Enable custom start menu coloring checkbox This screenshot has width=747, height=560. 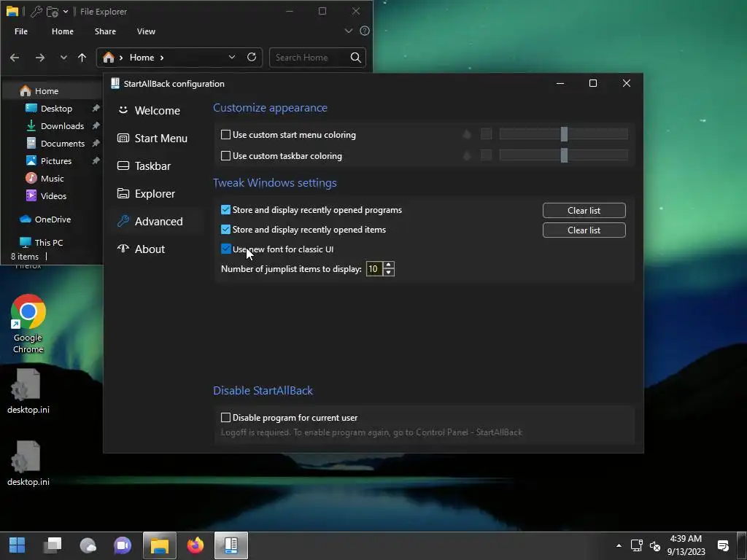(226, 135)
